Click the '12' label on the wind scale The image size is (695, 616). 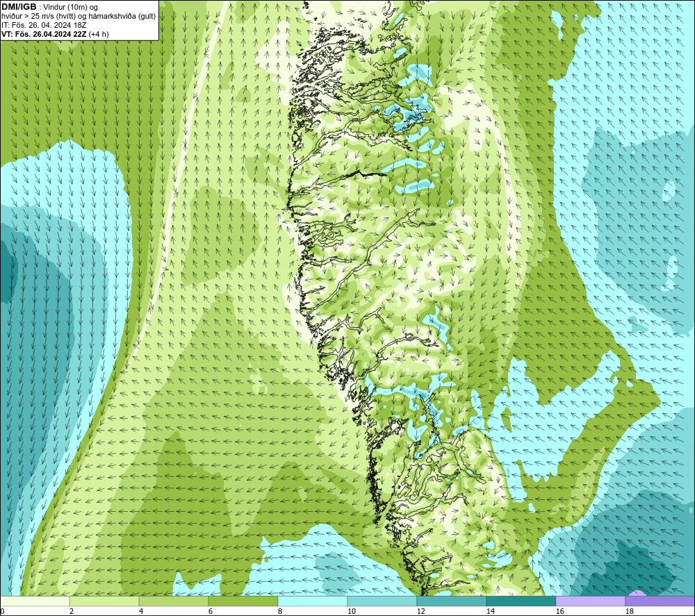click(x=420, y=611)
